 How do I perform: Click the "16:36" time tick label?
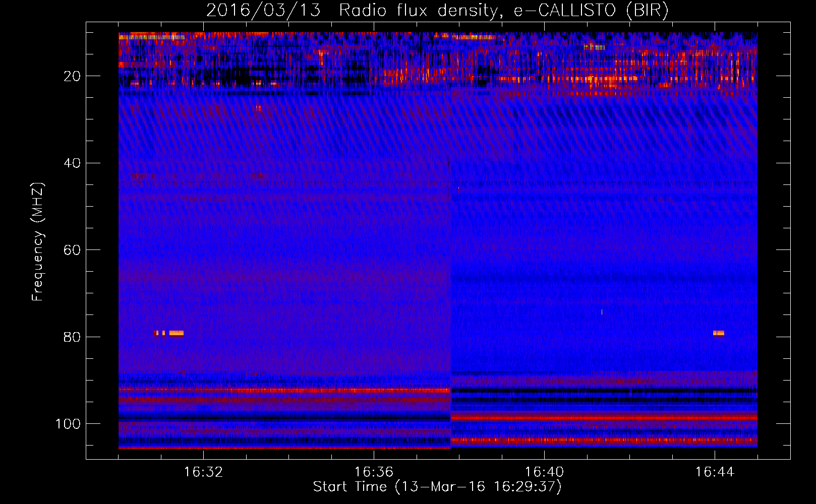[374, 472]
